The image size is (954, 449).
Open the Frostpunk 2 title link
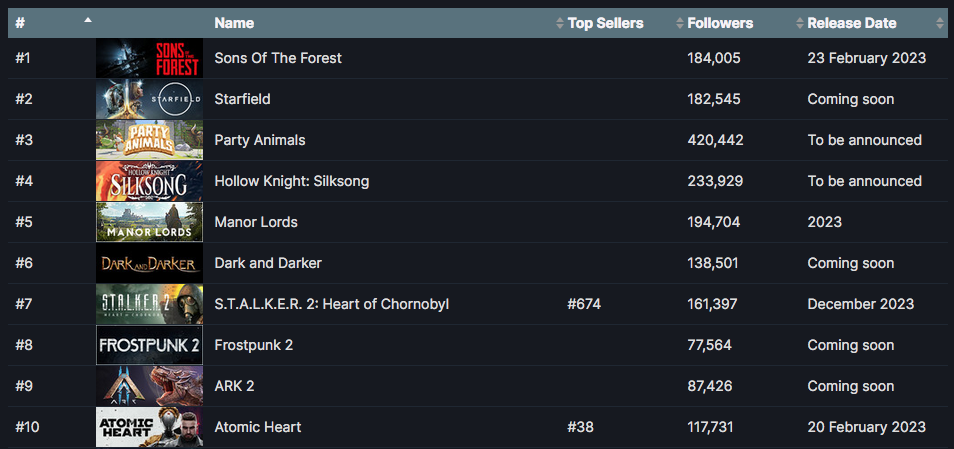point(254,345)
